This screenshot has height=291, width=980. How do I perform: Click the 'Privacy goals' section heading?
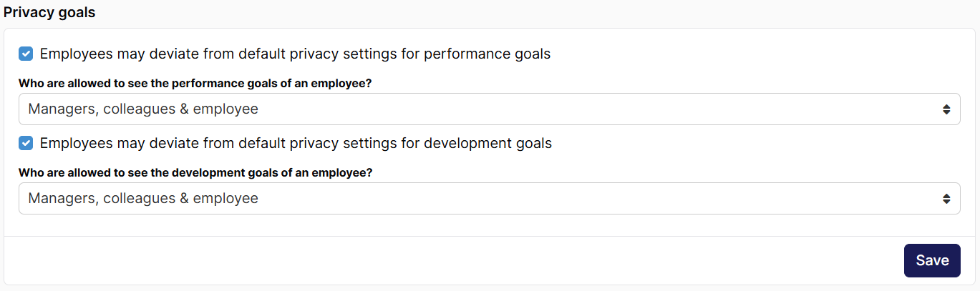click(x=49, y=12)
